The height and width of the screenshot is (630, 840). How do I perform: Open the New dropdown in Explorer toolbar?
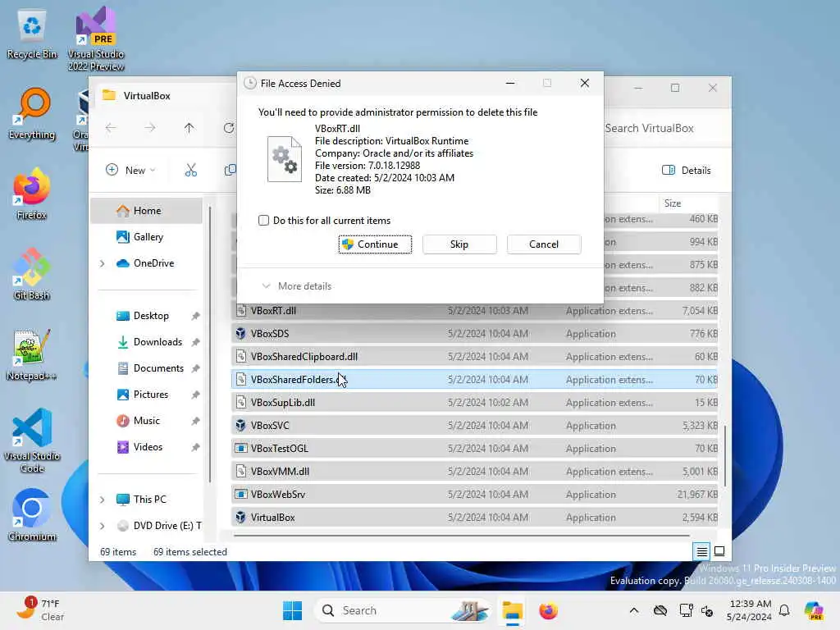[130, 171]
